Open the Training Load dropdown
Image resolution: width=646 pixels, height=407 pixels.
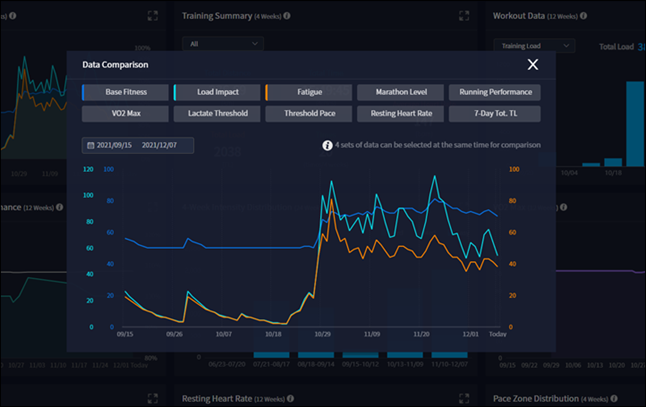click(534, 46)
